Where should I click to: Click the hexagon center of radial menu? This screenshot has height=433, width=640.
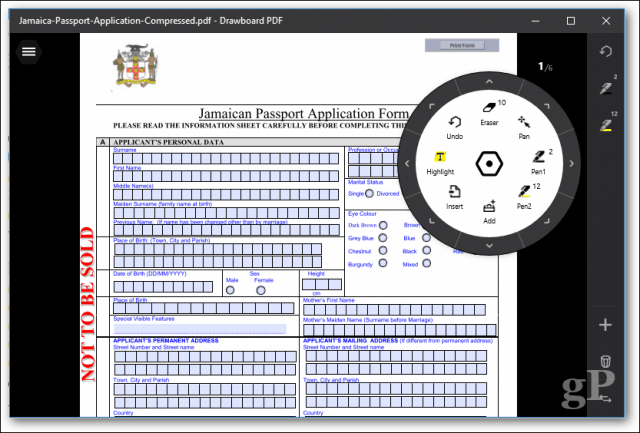(489, 164)
